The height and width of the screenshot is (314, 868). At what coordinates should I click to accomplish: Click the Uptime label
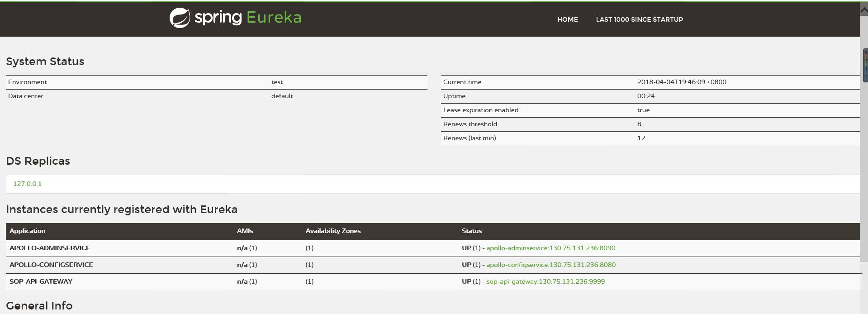454,96
